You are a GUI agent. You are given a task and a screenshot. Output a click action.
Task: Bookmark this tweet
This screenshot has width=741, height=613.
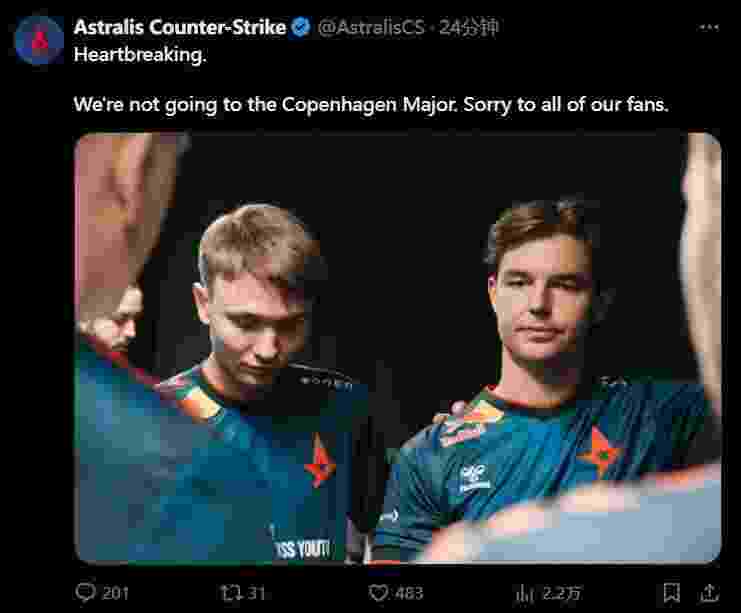[671, 593]
